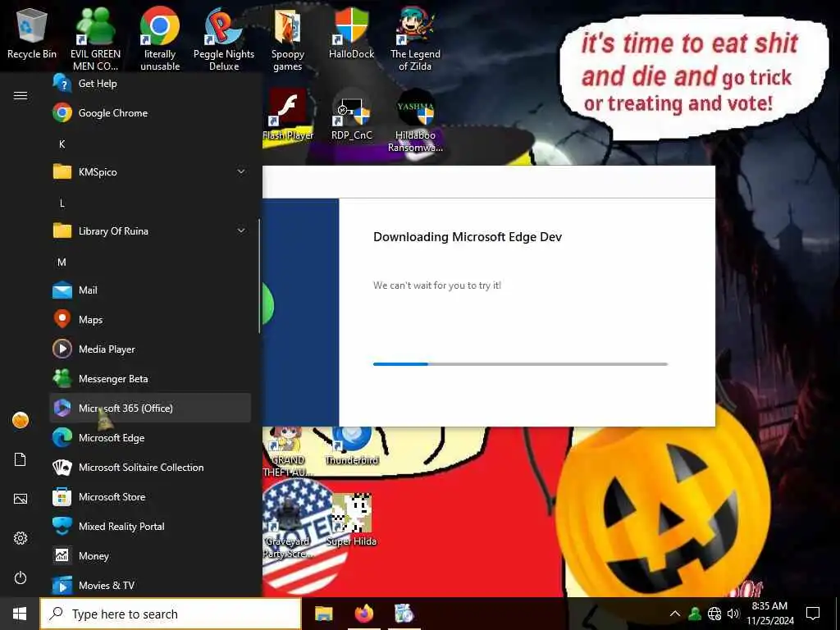Launch Super Hilda desktop shortcut
Screen dimensions: 840x630
351,521
